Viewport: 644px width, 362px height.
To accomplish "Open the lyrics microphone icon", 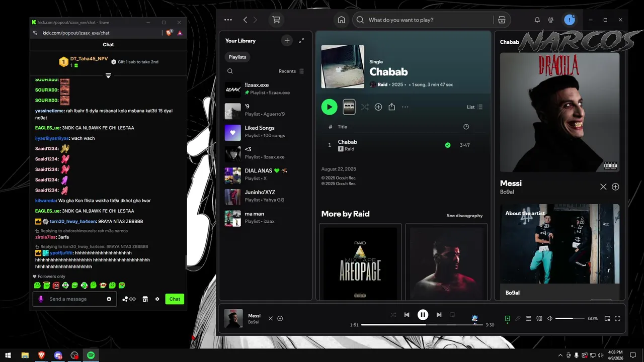I will (518, 318).
